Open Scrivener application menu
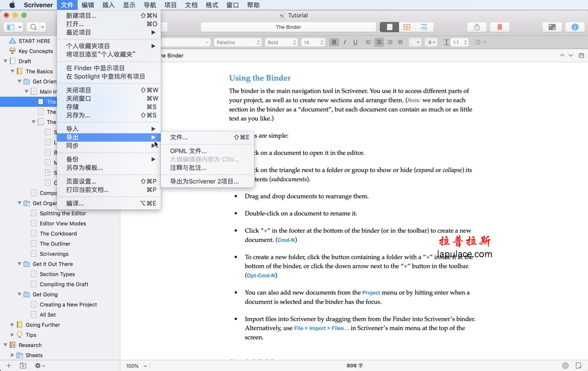Screen dimensions: 588x371 [38, 5]
